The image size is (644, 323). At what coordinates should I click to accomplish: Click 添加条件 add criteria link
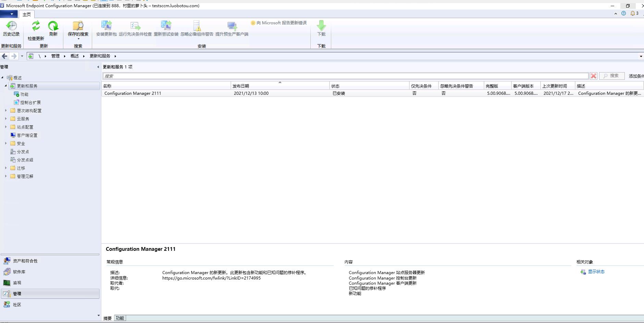636,76
